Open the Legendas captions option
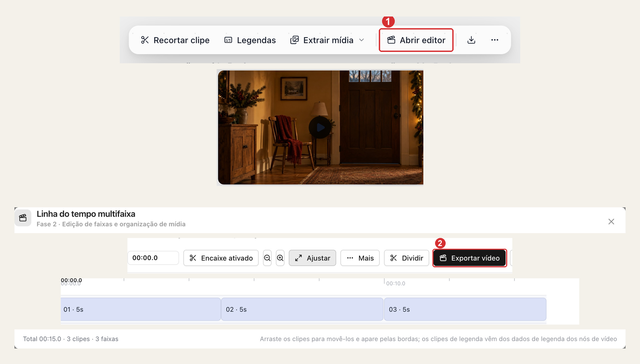 coord(250,40)
